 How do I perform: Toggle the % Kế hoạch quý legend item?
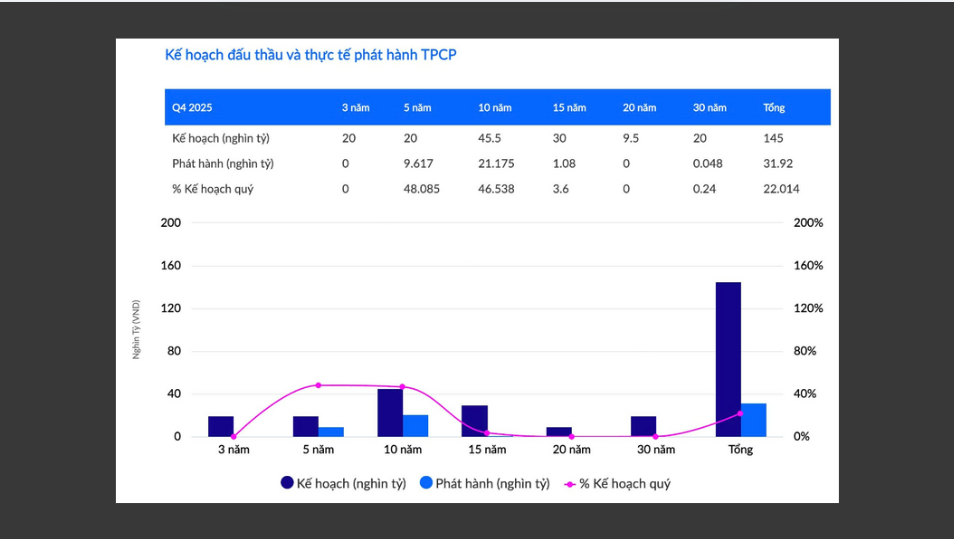(x=617, y=483)
